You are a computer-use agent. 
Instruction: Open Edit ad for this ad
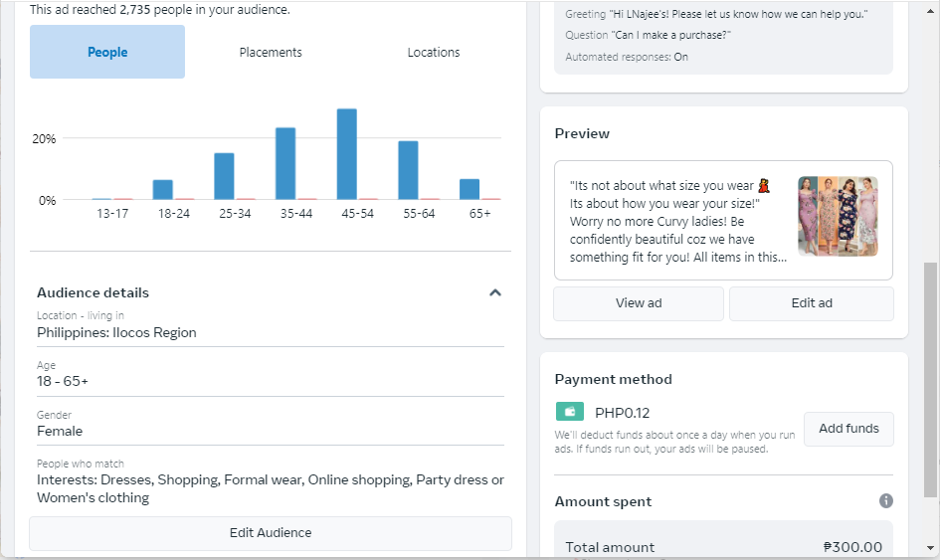coord(812,303)
